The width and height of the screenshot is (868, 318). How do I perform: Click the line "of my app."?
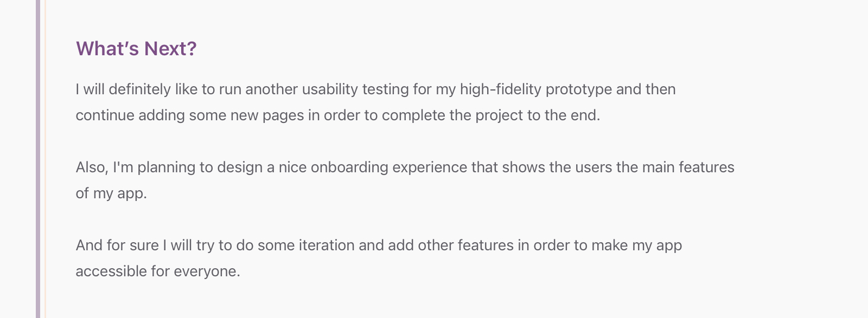112,193
